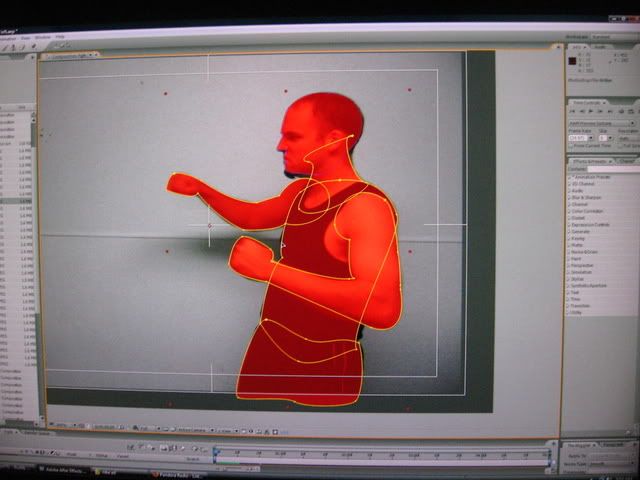640x480 pixels.
Task: Toggle the region of interest button
Action: click(165, 429)
